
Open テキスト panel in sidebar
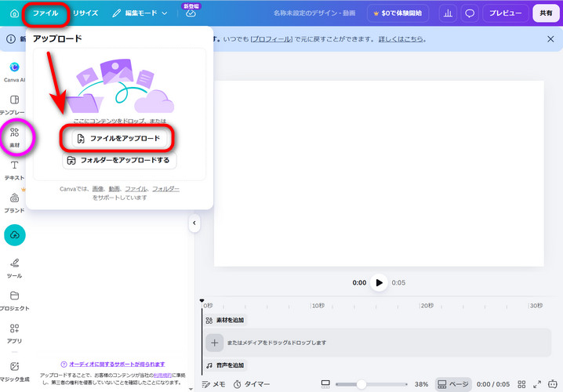pyautogui.click(x=14, y=170)
